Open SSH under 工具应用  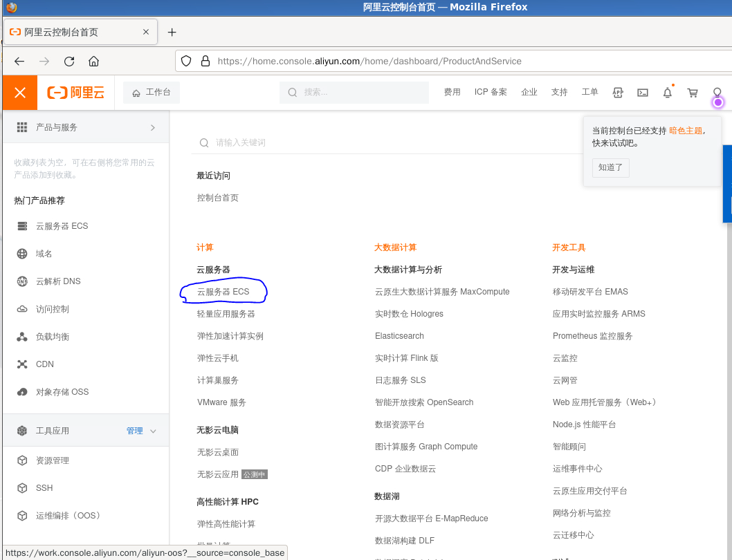(44, 487)
